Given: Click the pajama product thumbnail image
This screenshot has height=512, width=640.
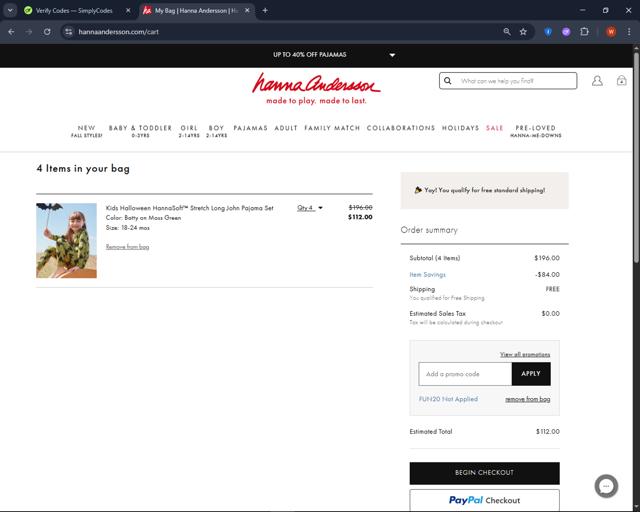Looking at the screenshot, I should pyautogui.click(x=67, y=240).
